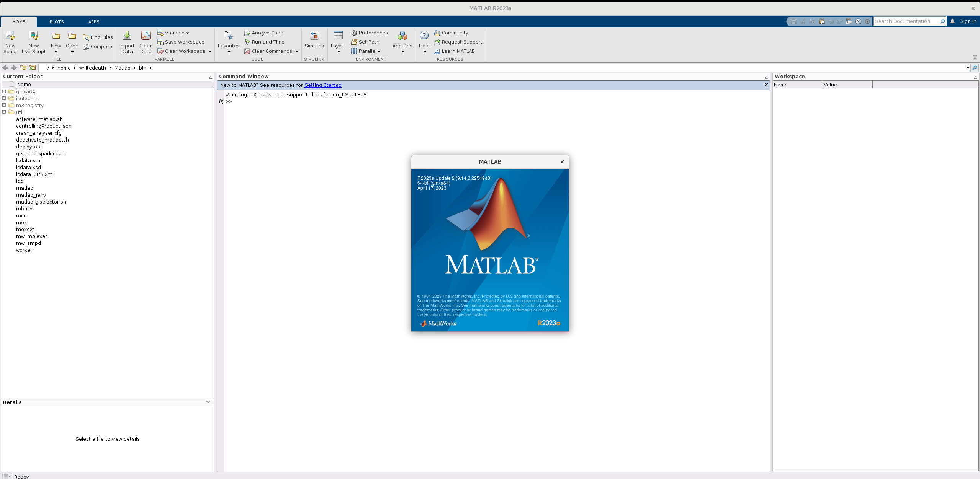Expand the glnxa64 folder
Viewport: 980px width, 479px height.
[x=4, y=91]
